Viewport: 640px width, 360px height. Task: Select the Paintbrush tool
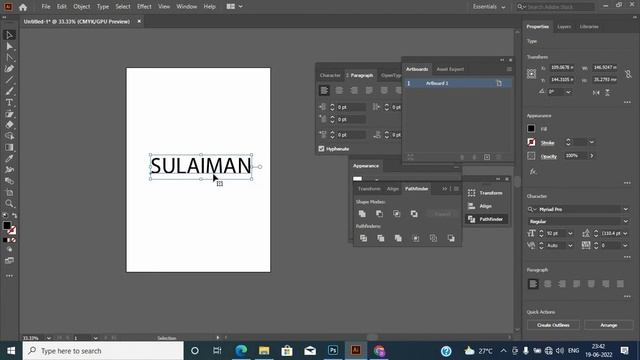(x=9, y=91)
